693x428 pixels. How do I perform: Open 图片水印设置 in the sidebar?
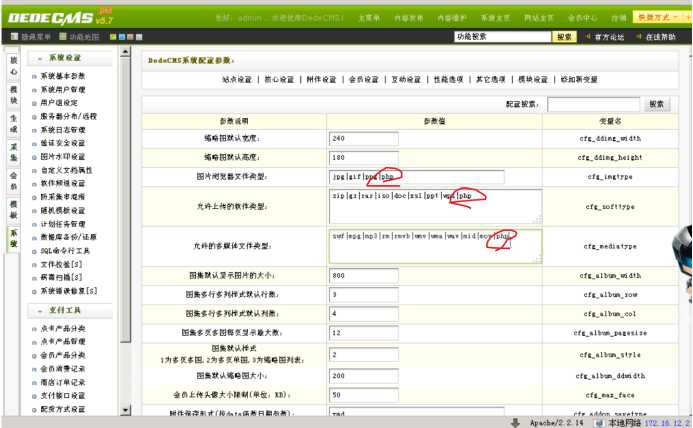[63, 157]
